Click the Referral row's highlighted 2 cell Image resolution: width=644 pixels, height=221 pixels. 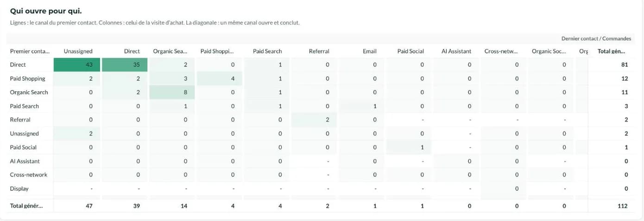click(x=314, y=120)
